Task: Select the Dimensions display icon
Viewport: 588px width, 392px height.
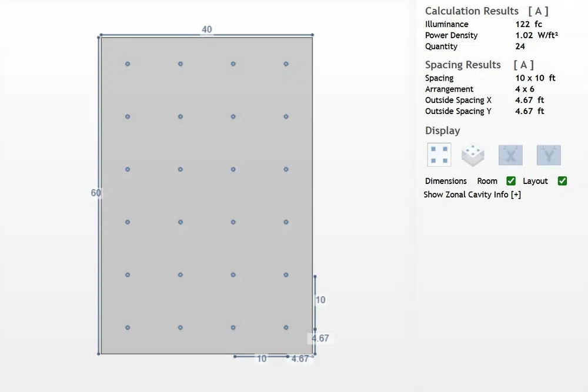Action: pos(439,155)
